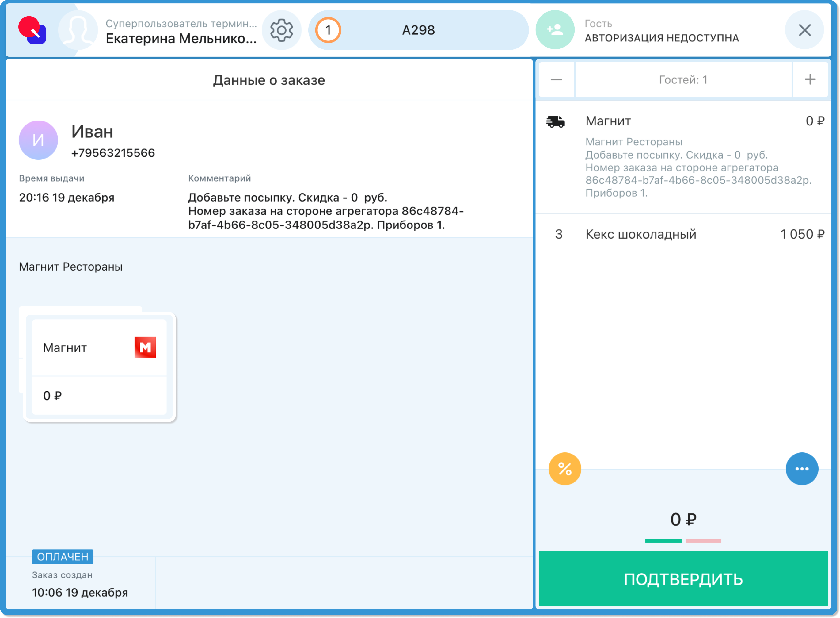Select order tab A298

(x=418, y=30)
